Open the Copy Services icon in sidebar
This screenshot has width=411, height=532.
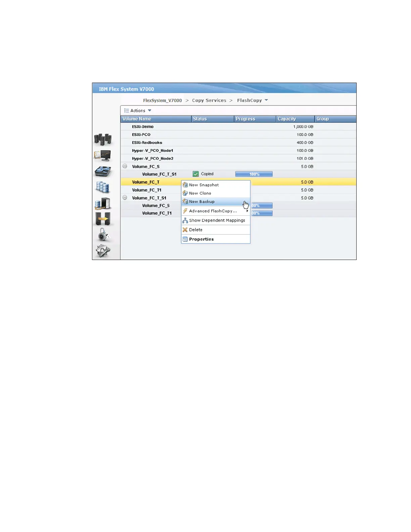coord(103,219)
